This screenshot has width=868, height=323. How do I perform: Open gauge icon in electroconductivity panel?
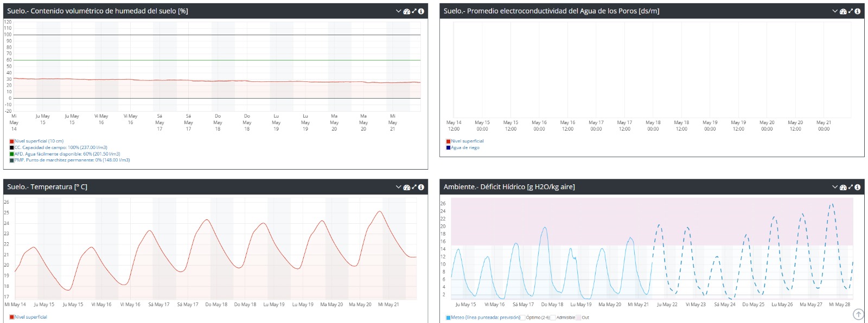click(x=843, y=11)
